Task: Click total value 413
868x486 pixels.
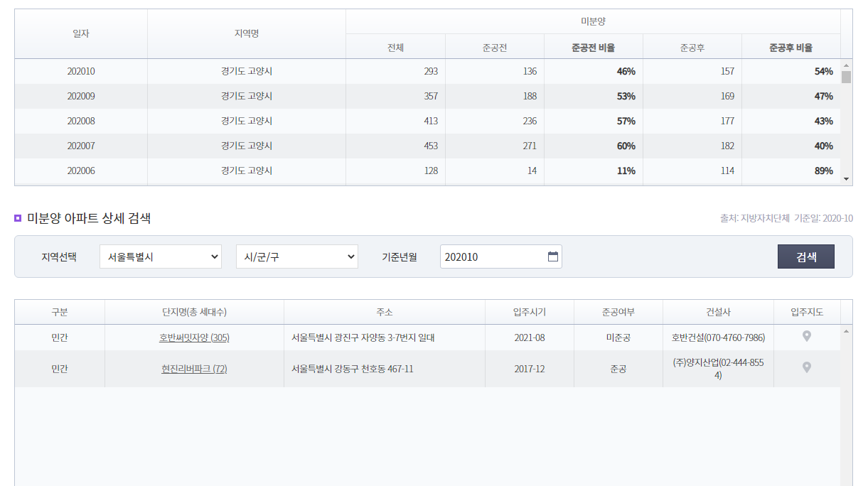Action: (x=431, y=121)
